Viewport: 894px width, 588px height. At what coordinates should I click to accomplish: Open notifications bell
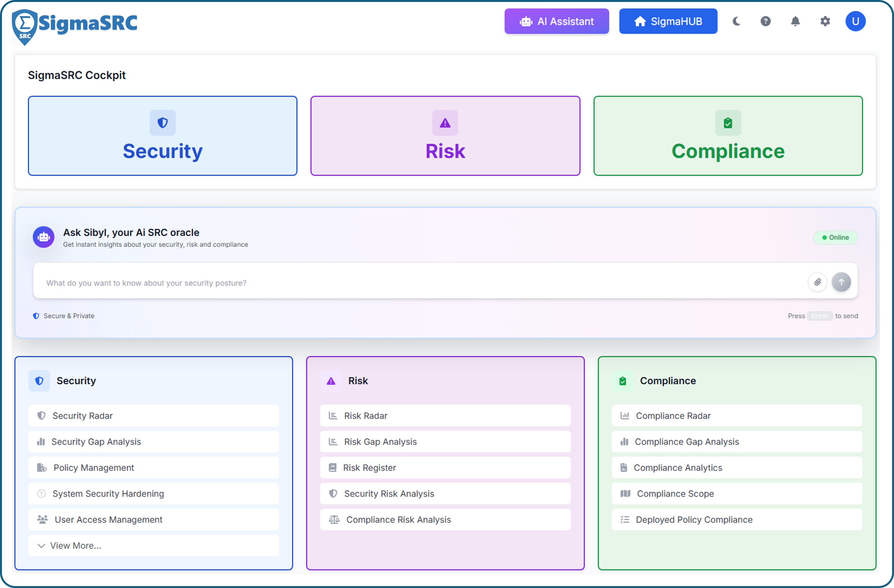795,21
